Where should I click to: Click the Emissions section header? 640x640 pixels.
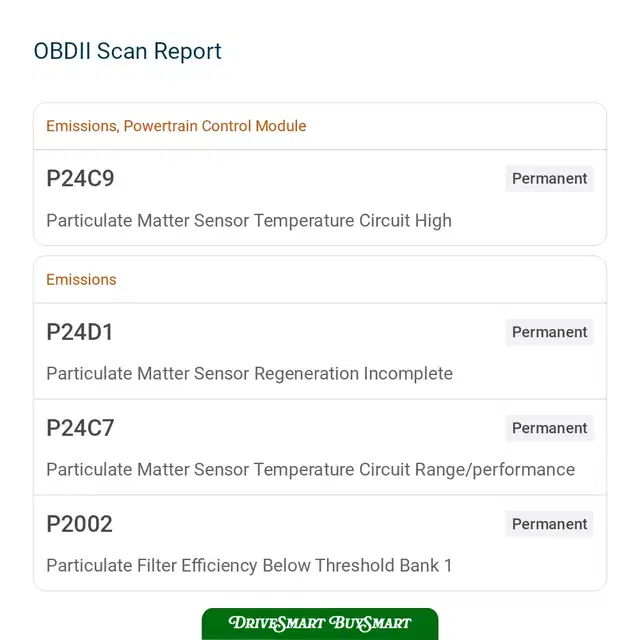click(x=81, y=280)
